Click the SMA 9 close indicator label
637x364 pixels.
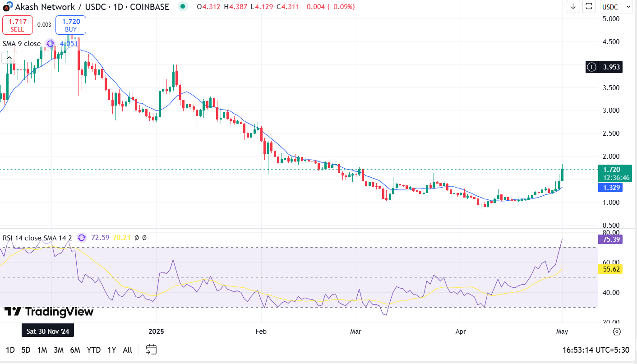click(x=22, y=44)
